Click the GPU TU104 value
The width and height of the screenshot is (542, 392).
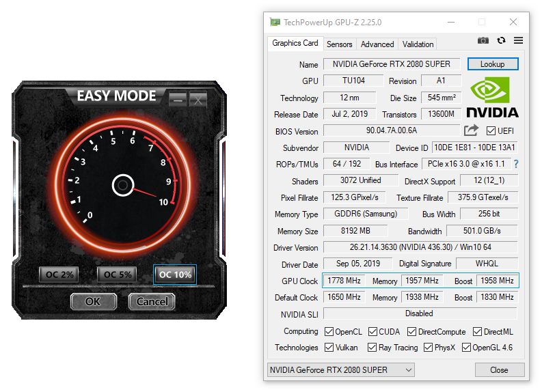(x=353, y=81)
